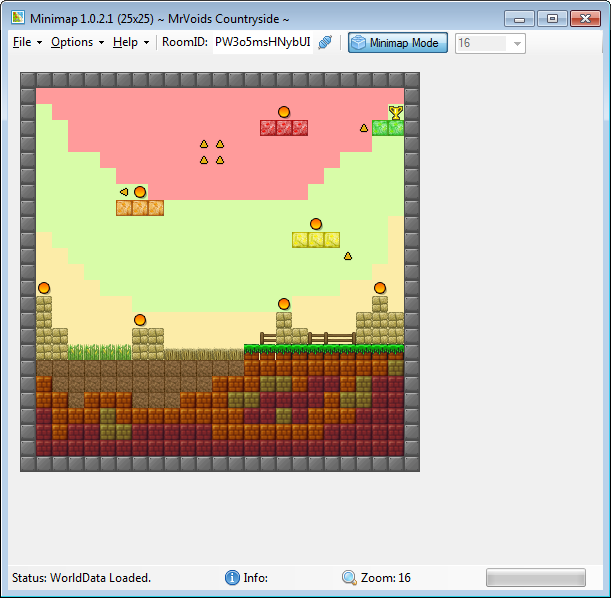Click the up arrow next to green blocks
The image size is (611, 598).
coord(364,128)
